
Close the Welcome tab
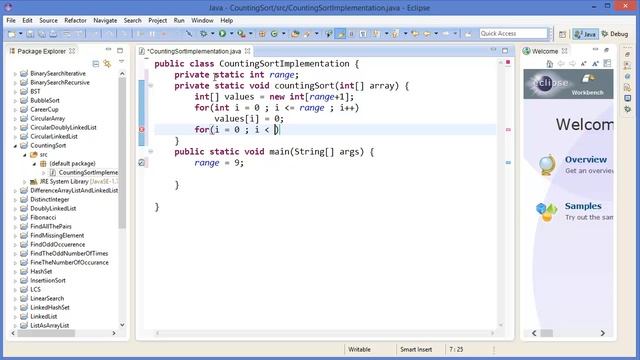(564, 51)
